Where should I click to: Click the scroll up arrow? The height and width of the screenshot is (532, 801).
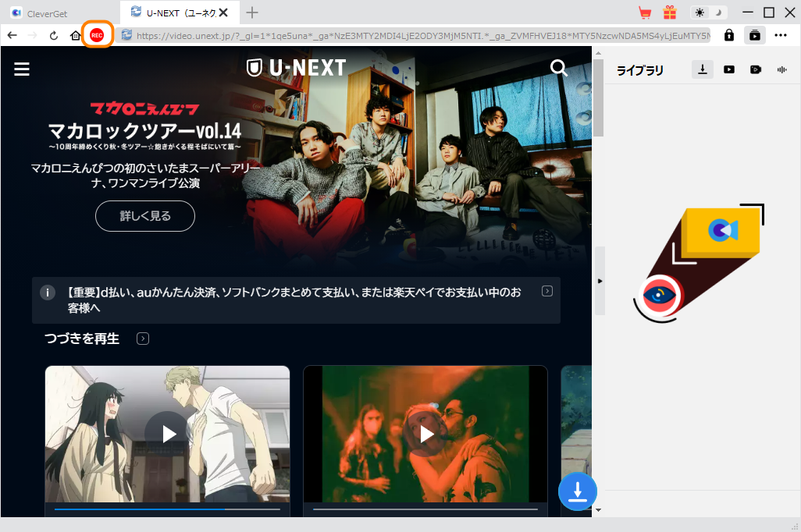point(598,53)
